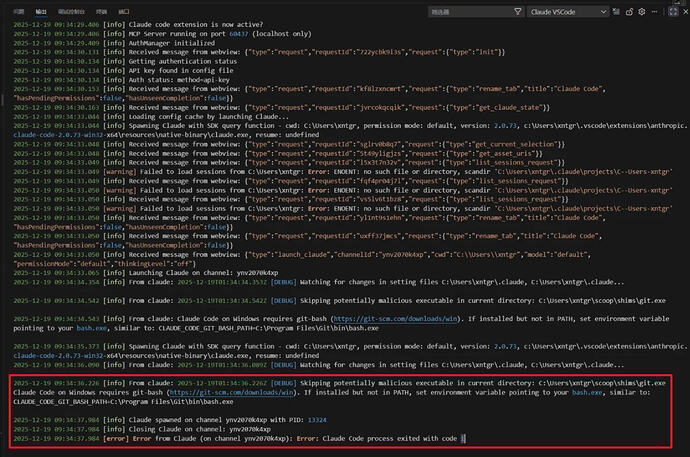Click the filter funnel icon

(x=518, y=12)
